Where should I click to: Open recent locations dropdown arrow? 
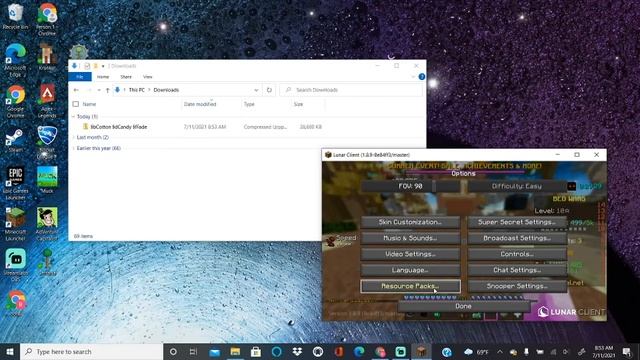[99, 90]
